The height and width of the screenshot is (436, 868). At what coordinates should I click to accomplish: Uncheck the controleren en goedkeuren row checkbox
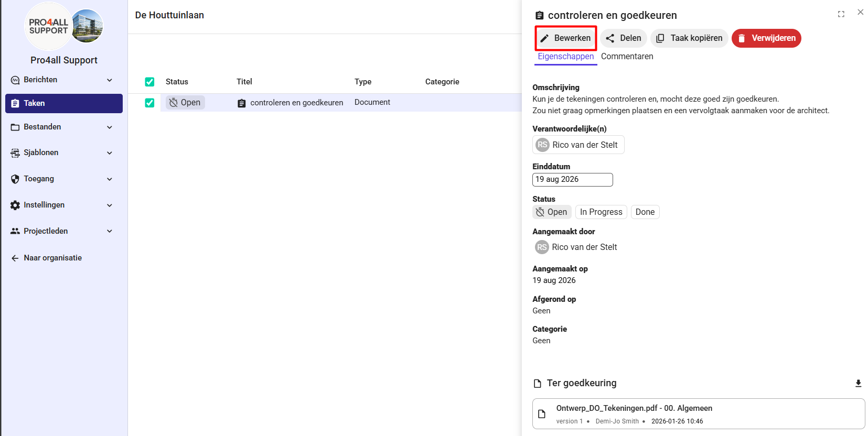(x=149, y=103)
